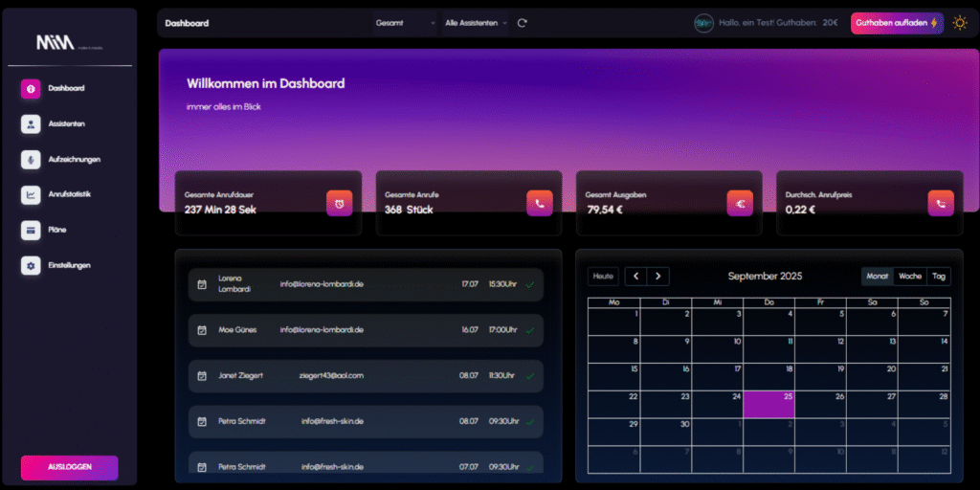This screenshot has height=490, width=980.
Task: Click the AUSLOGGEN button
Action: (x=69, y=467)
